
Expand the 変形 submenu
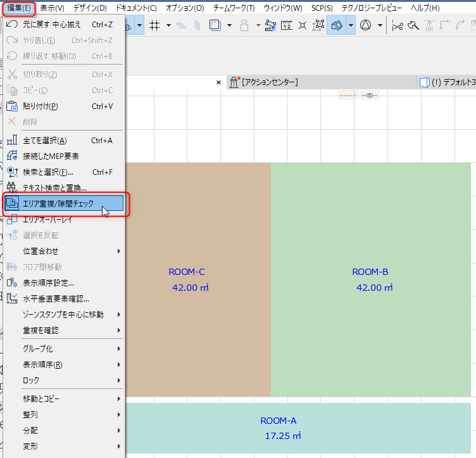[64, 446]
